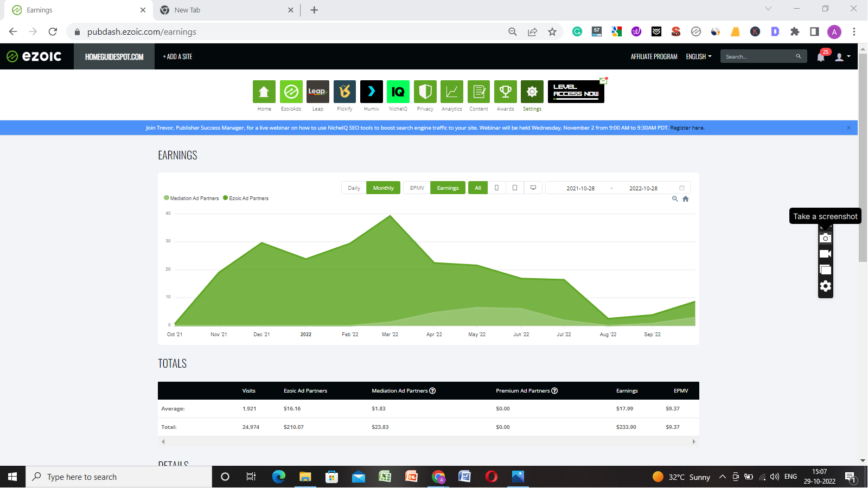
Task: Click the table horizontal scrollbar right arrow
Action: point(694,441)
